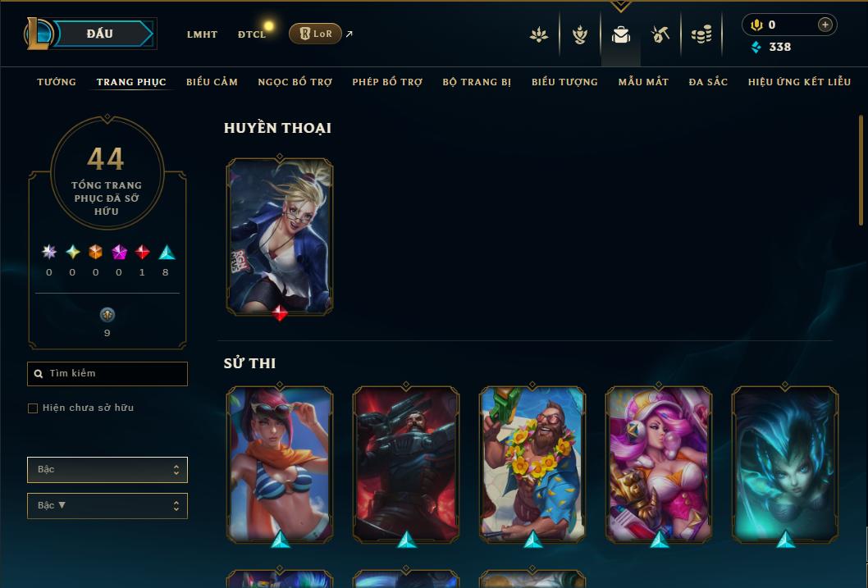
Task: Open the Clash lotus icon in top bar
Action: pyautogui.click(x=539, y=35)
